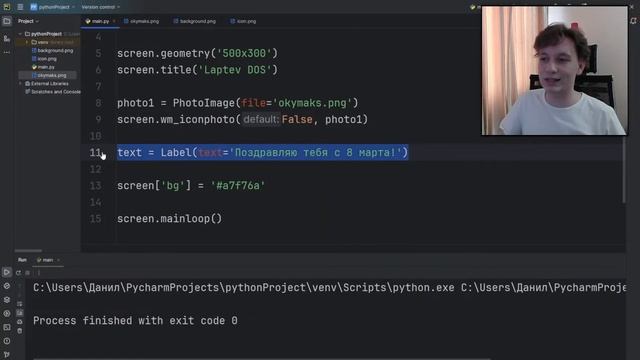Click the highlighted 'text = Label(' line
Screen dimensions: 640x360
coord(262,153)
